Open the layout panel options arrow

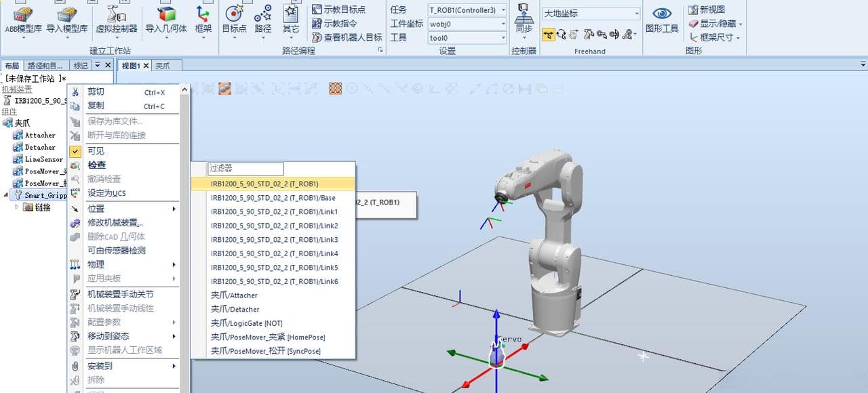point(98,65)
